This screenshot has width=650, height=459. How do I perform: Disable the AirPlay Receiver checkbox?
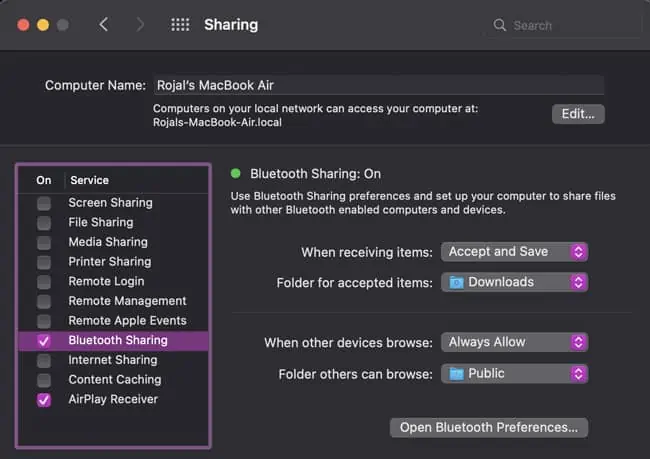pyautogui.click(x=44, y=399)
